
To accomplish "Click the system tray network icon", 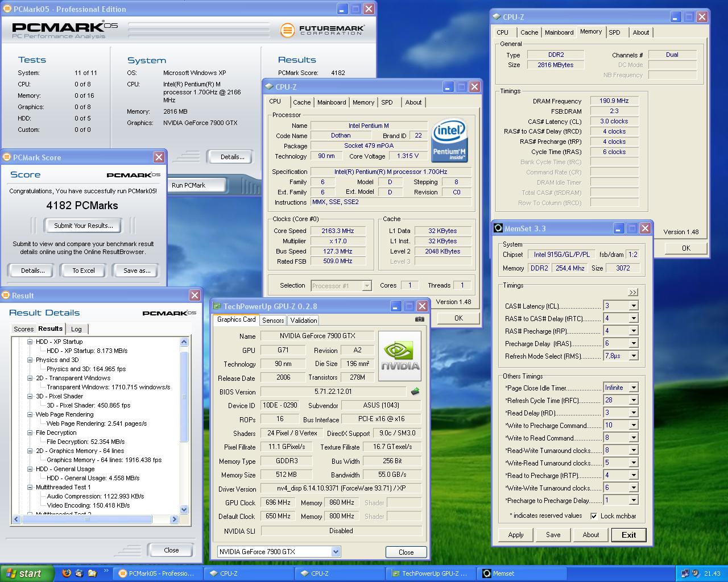I will (685, 573).
